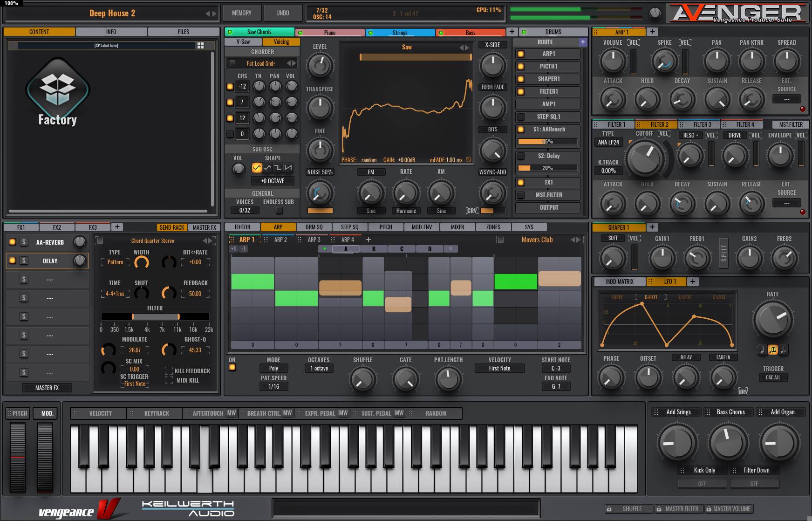Open the arp MODE dropdown showing Poly
Image resolution: width=812 pixels, height=521 pixels.
coord(273,368)
